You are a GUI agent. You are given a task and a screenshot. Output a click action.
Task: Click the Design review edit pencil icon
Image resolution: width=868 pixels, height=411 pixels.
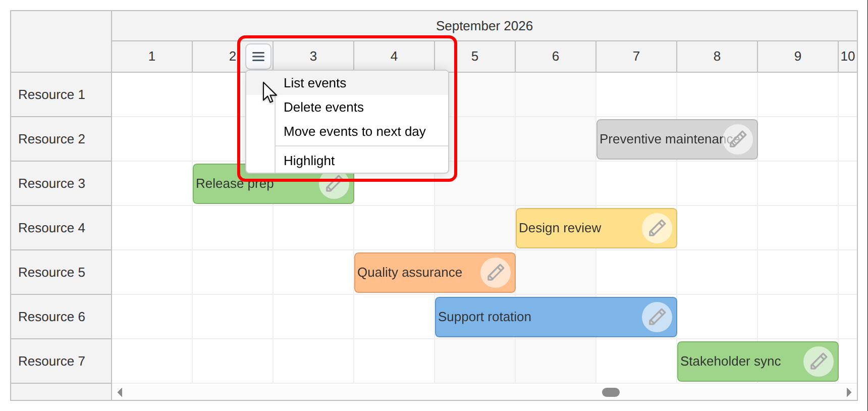657,228
